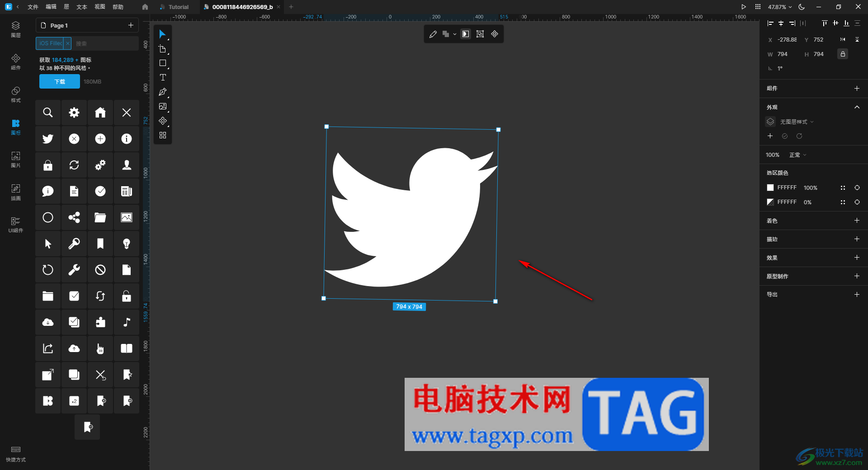The height and width of the screenshot is (470, 868).
Task: Open the 编辑 (Edit) menu
Action: [51, 7]
